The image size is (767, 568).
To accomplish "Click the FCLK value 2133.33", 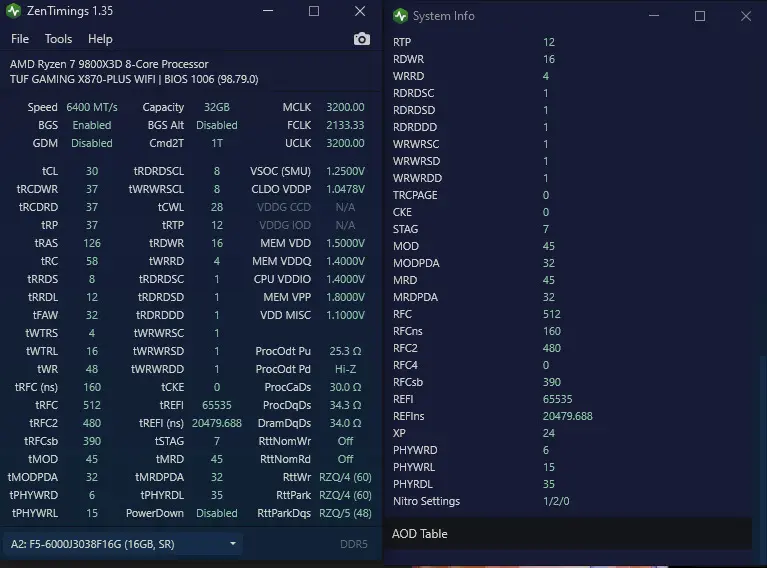I will [x=345, y=125].
